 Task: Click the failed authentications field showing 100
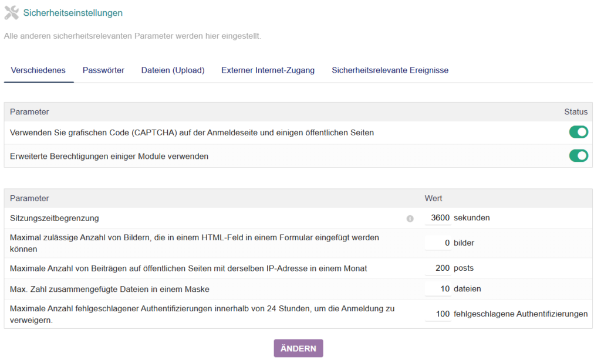coord(438,314)
